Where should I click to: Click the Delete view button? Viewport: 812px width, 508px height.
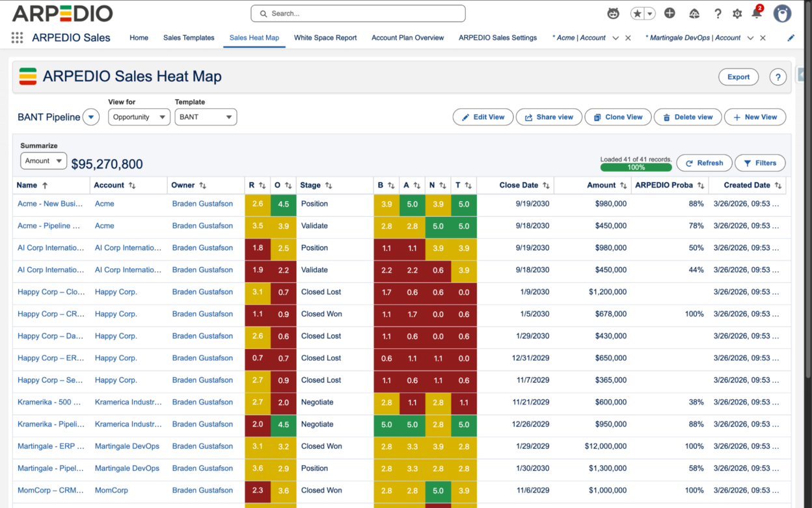point(688,117)
